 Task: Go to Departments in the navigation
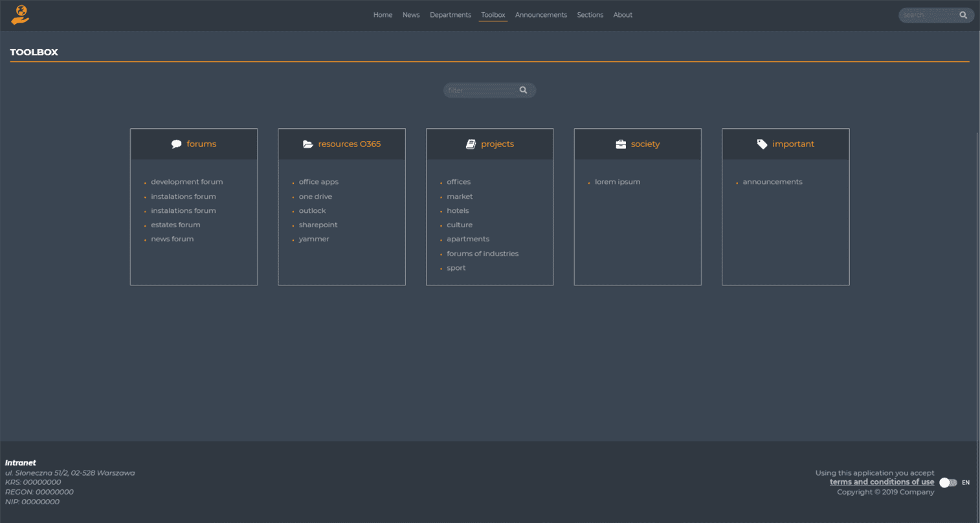tap(451, 15)
